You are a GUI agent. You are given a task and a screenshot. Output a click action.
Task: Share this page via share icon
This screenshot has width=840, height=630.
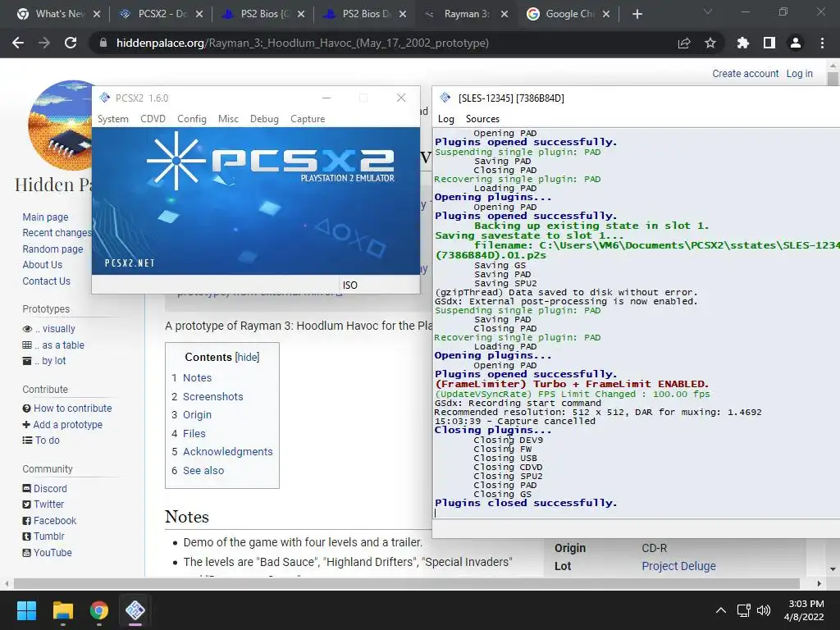(684, 43)
